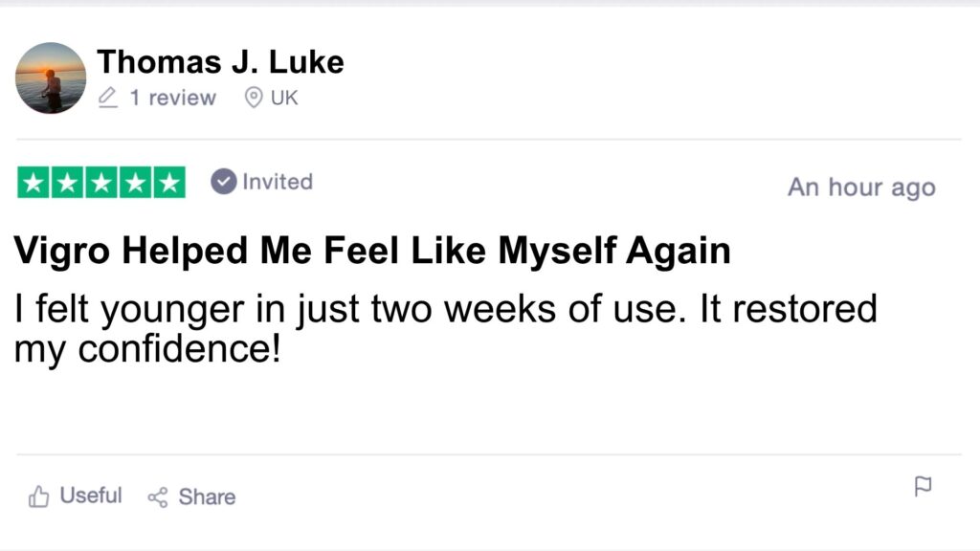Click the flag report icon
Viewport: 980px width, 551px height.
coord(923,487)
